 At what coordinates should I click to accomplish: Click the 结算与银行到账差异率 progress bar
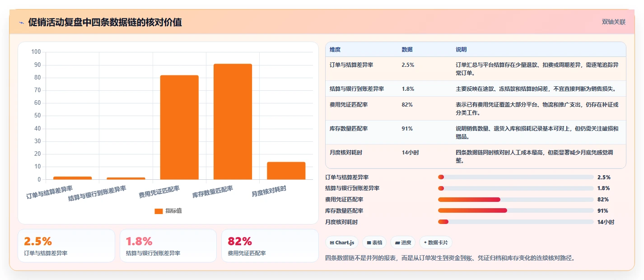tap(516, 188)
